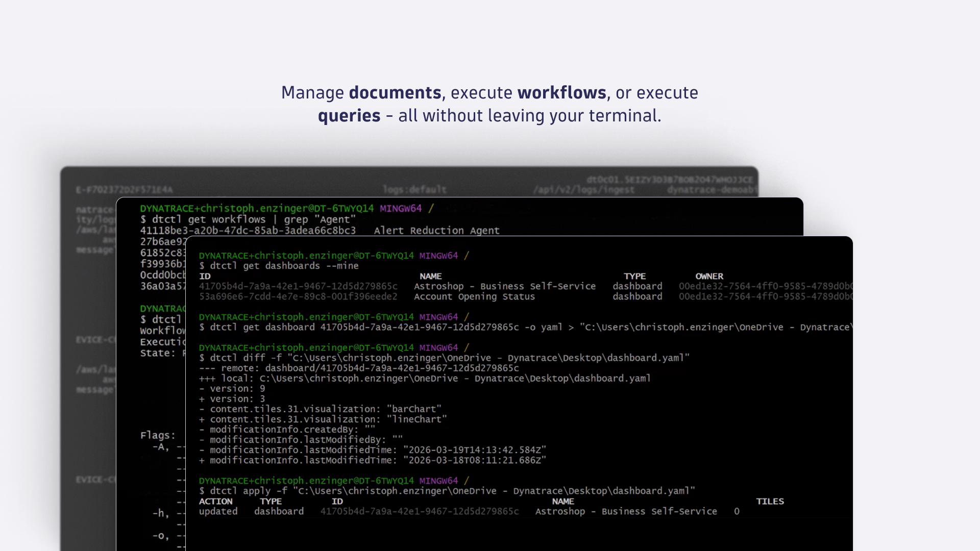980x551 pixels.
Task: Click the barChart visualization diff line
Action: [x=322, y=409]
